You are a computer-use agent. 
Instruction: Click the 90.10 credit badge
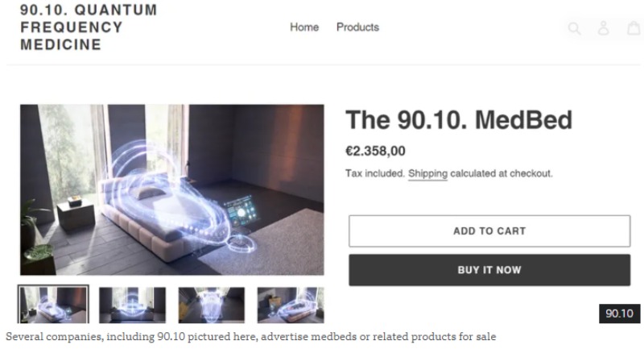pos(619,314)
